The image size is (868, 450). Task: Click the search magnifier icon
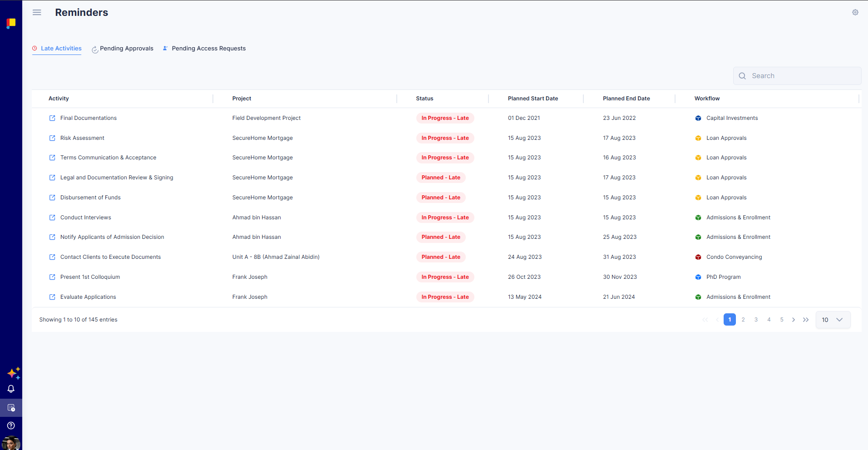(x=742, y=76)
